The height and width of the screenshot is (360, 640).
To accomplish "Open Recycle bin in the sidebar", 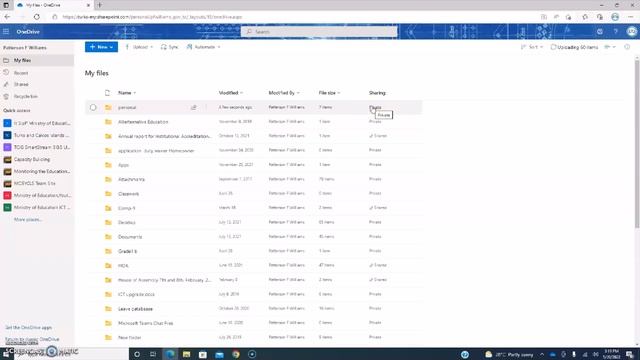I will point(25,96).
